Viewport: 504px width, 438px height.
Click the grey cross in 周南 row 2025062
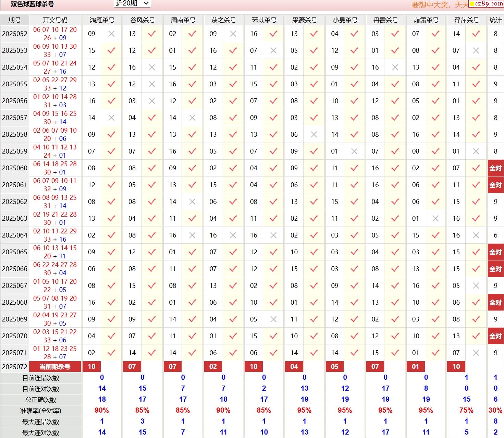[192, 202]
